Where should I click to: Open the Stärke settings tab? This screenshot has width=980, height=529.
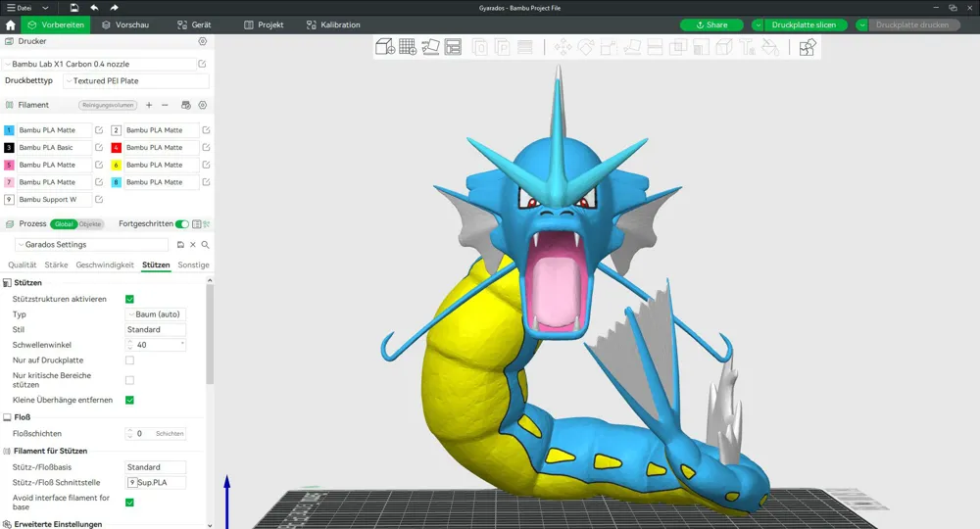(x=56, y=264)
